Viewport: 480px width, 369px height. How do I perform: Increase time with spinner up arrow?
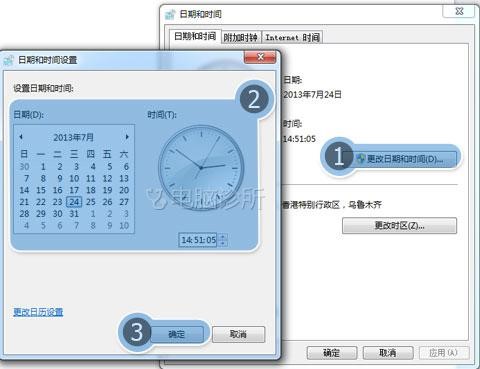(223, 236)
